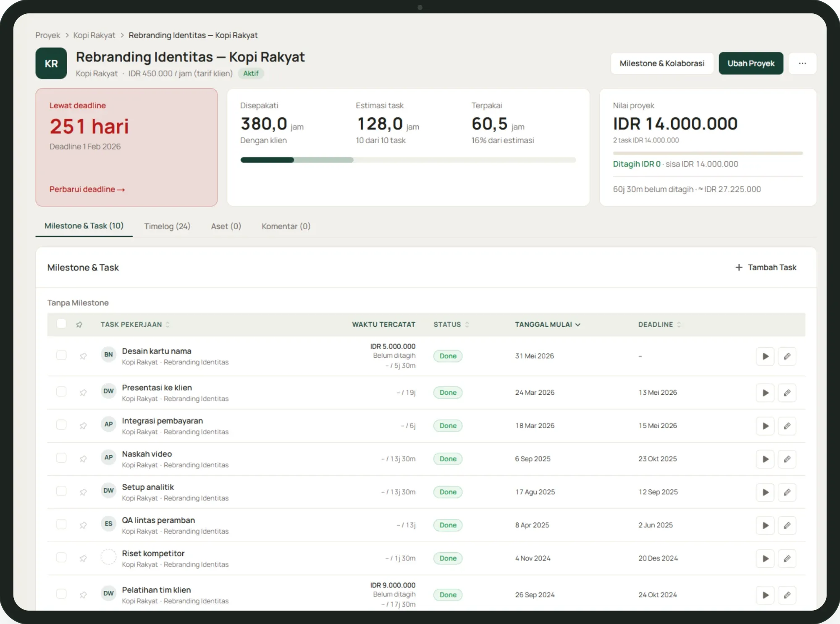Start timer for Riset kompetitor

[x=765, y=558]
